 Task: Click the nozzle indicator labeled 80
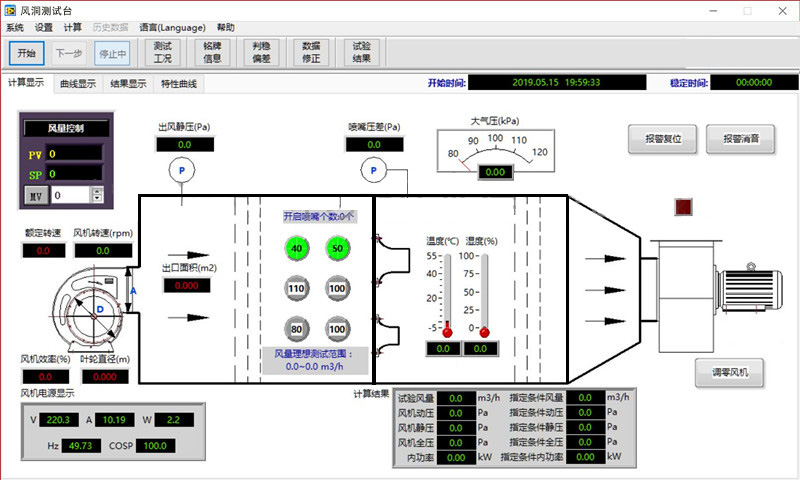click(297, 328)
